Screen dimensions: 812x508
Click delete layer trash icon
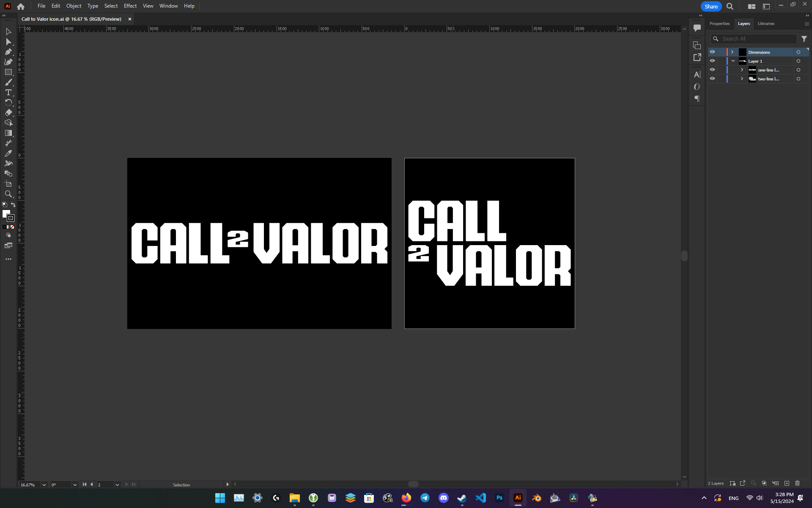point(797,483)
